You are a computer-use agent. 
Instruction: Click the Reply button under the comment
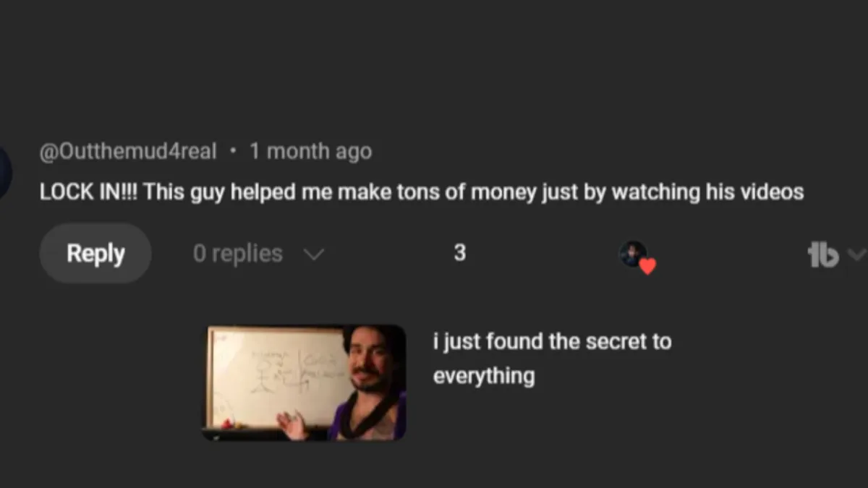click(95, 253)
